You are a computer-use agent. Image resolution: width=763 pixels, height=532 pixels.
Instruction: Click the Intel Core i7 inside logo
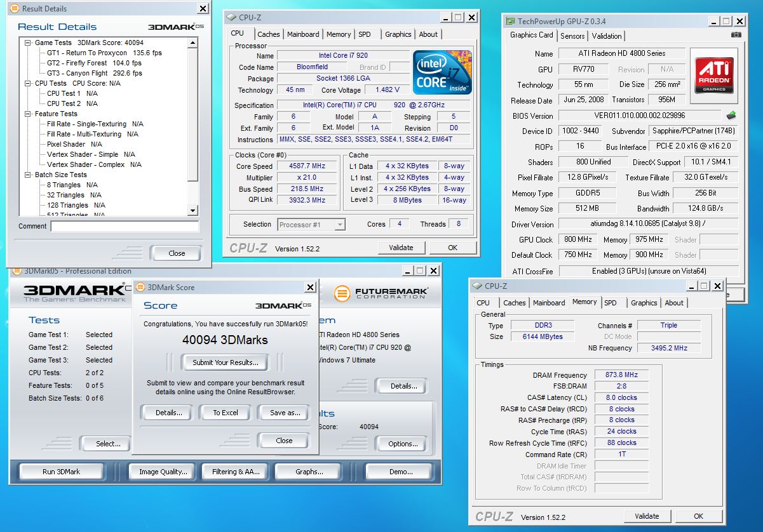pyautogui.click(x=442, y=72)
